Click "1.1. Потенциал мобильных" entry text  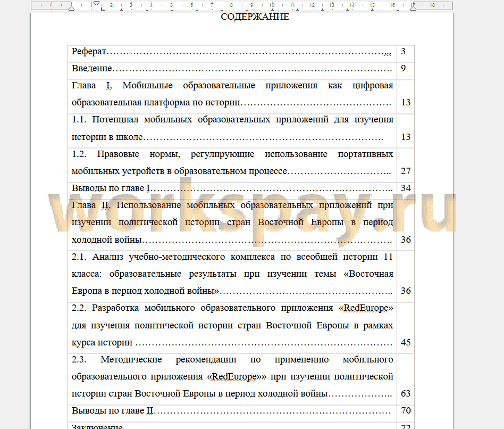132,120
